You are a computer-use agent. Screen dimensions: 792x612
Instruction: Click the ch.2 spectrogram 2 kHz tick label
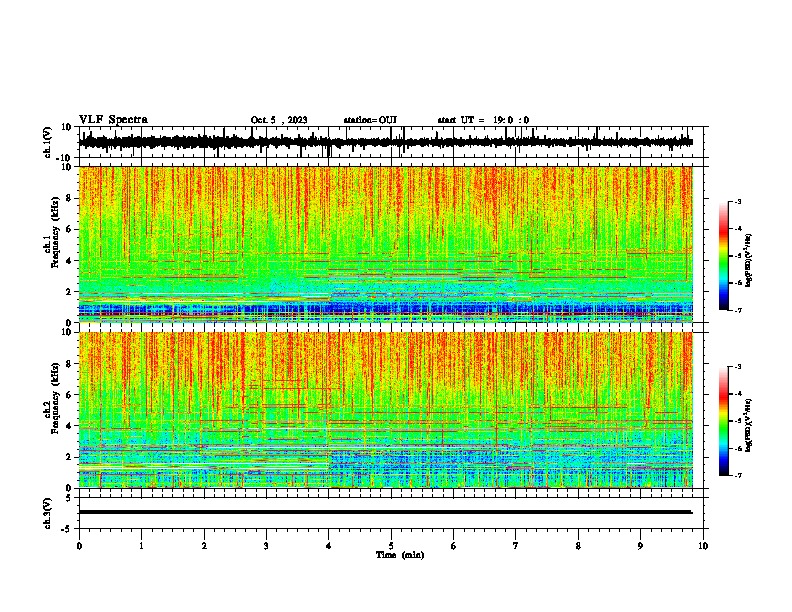[x=69, y=457]
